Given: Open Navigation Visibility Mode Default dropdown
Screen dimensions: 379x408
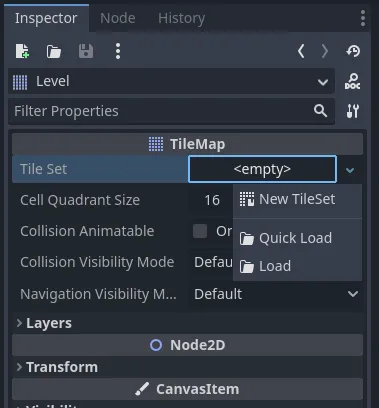Looking at the screenshot, I should click(276, 294).
